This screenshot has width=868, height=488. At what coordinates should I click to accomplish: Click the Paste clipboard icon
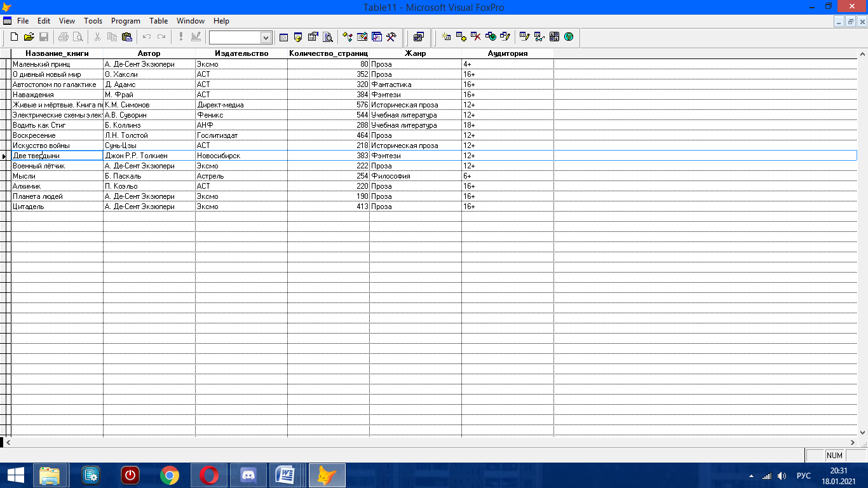[x=126, y=37]
